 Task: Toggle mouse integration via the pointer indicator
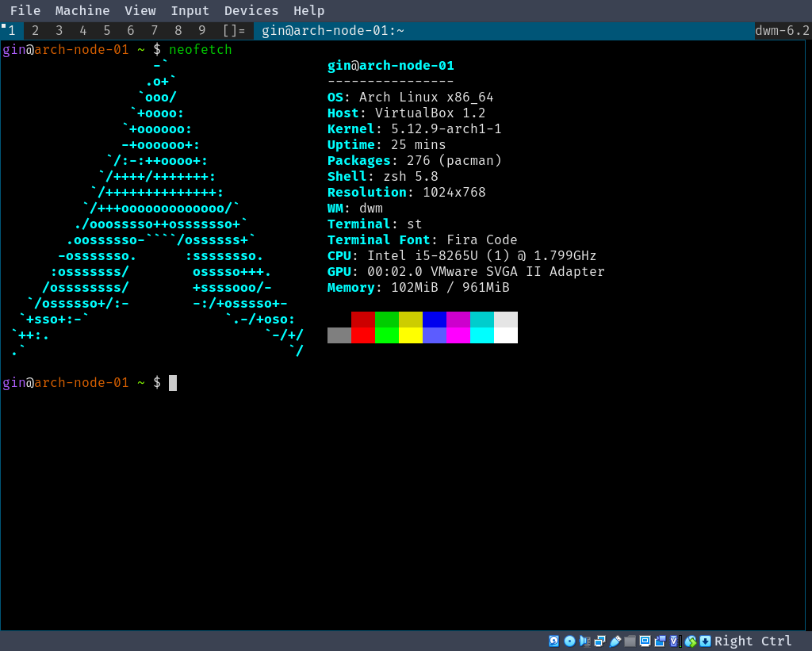(690, 641)
